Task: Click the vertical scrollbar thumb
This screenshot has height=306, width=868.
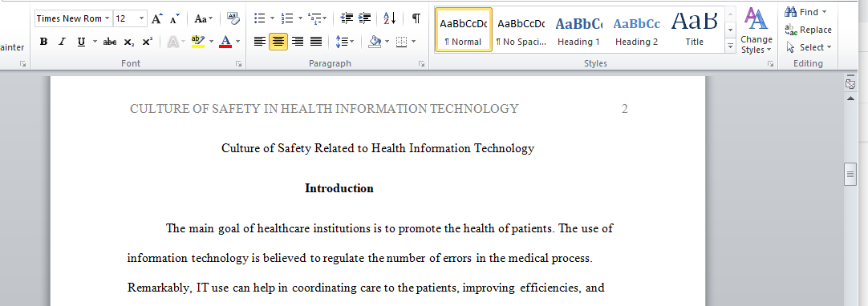Action: (x=850, y=175)
